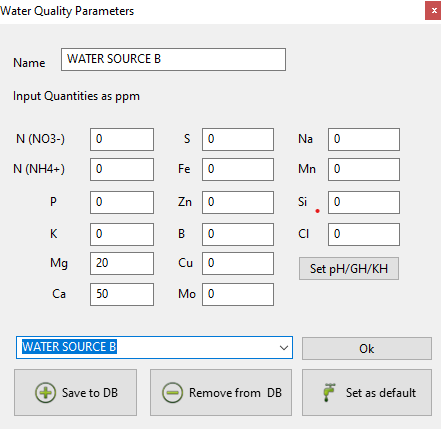Expand the WATER SOURCE B dropdown arrow

pos(284,348)
